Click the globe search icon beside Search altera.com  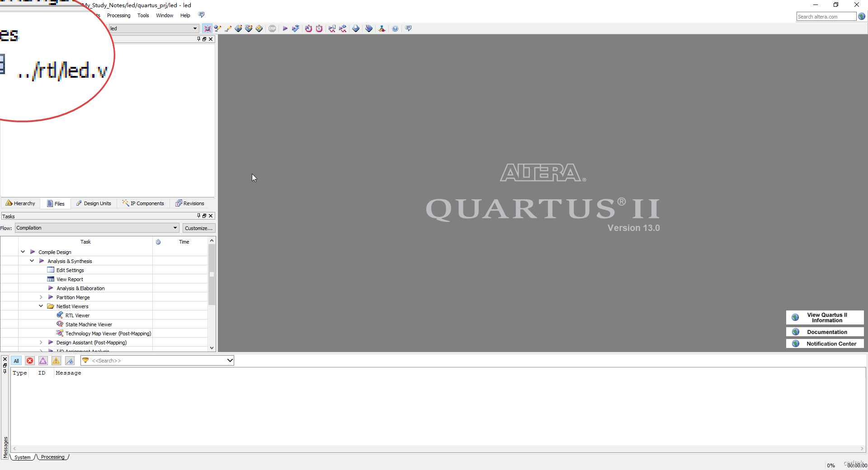click(x=862, y=16)
